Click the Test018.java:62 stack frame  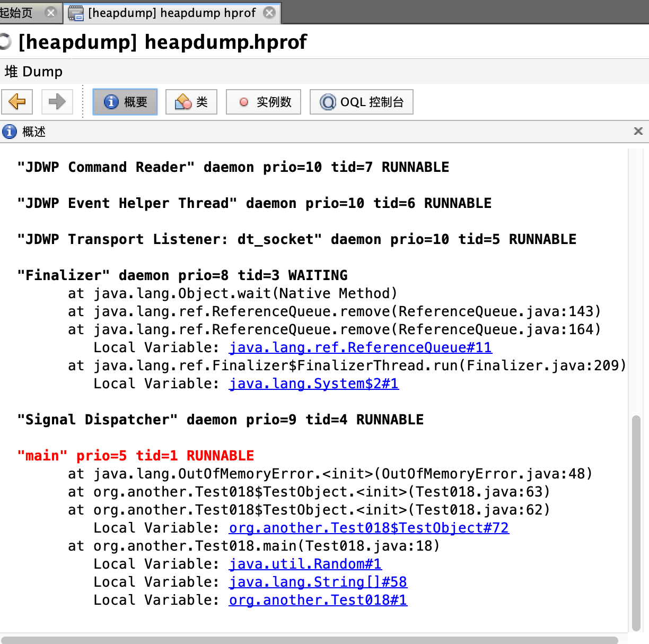pos(309,510)
